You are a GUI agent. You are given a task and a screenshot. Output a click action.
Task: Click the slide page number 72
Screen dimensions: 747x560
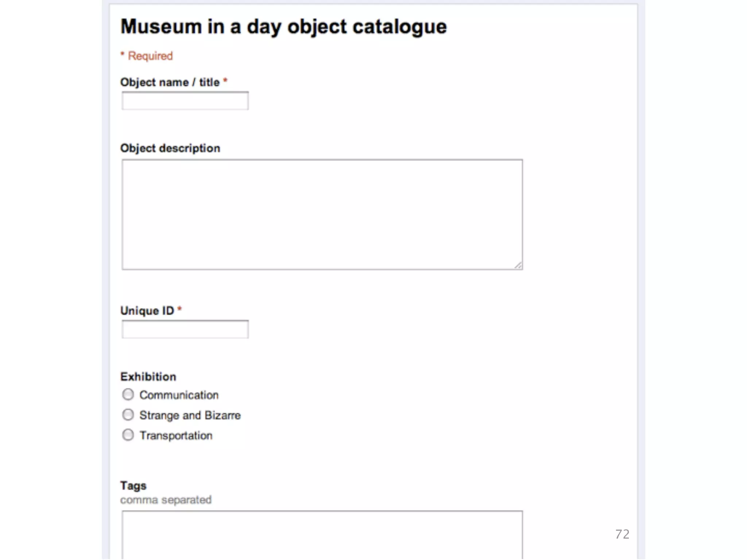click(x=622, y=534)
